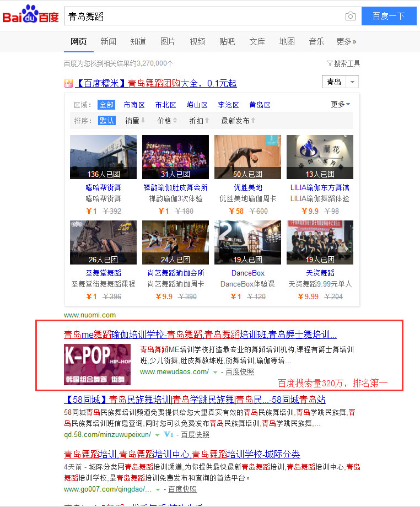Filter by 黄岛区
Viewport: 420px width, 507px height.
click(x=260, y=105)
